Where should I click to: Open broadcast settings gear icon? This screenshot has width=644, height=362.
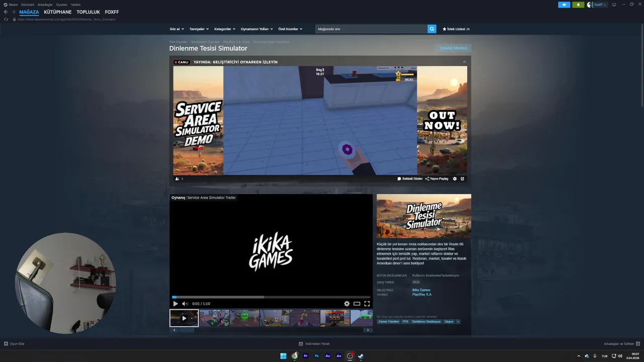(x=455, y=178)
